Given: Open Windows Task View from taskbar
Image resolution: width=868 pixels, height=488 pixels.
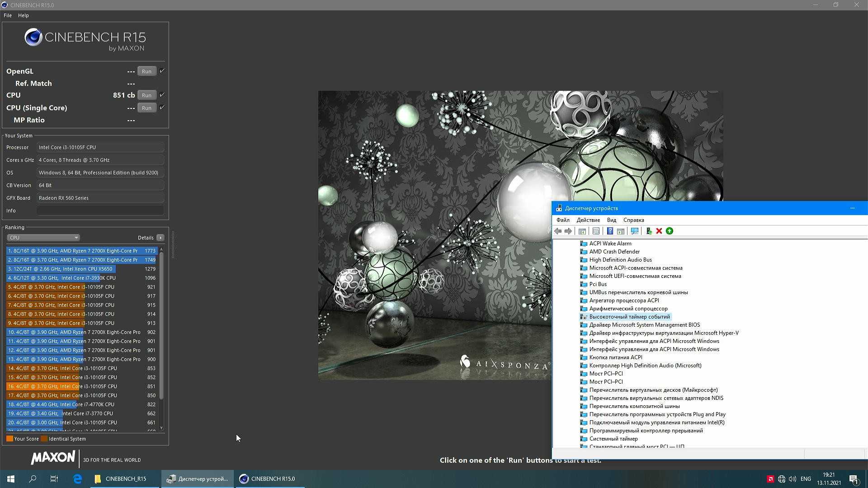Looking at the screenshot, I should click(54, 479).
